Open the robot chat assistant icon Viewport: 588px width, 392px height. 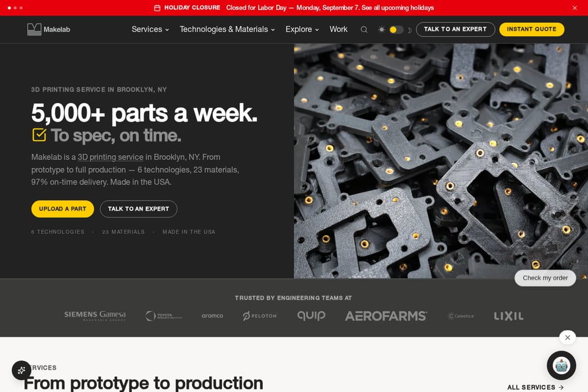[x=561, y=366]
